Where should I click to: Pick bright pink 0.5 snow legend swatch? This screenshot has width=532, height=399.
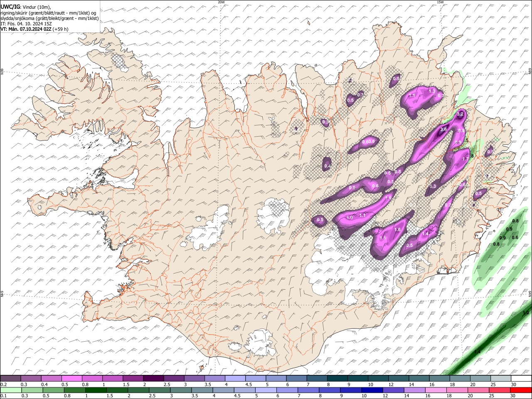[x=72, y=378]
